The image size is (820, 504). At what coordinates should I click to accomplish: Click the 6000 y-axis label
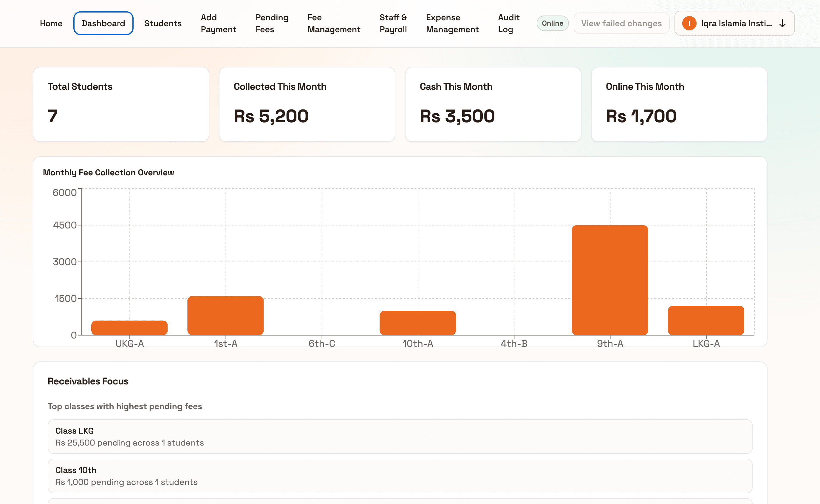(65, 192)
